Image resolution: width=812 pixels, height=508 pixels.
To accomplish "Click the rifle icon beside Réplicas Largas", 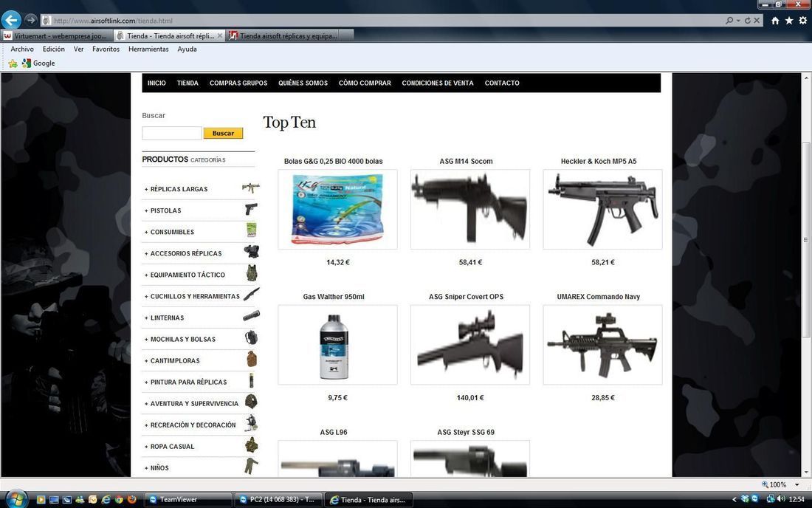I will click(251, 188).
